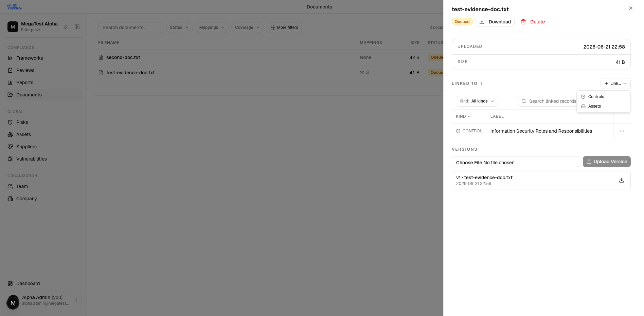This screenshot has height=316, width=644.
Task: Click Choose File for new version
Action: [x=469, y=163]
